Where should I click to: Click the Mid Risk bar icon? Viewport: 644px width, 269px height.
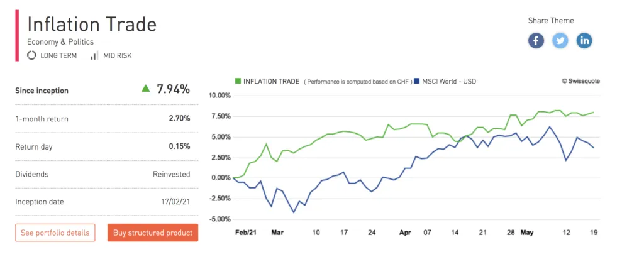click(94, 55)
